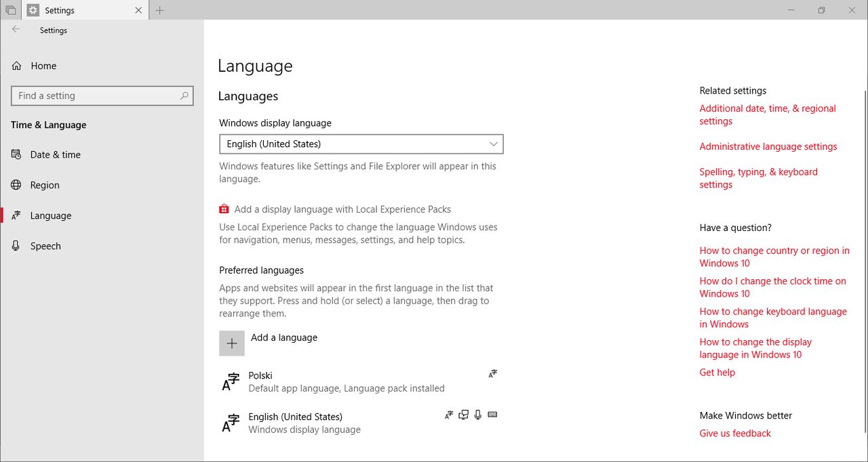Click the Home house icon
This screenshot has width=868, height=462.
point(17,66)
